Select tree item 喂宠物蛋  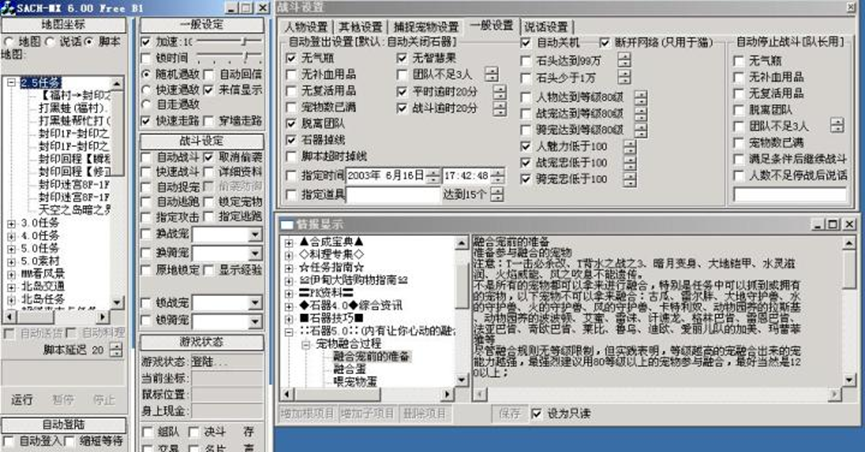355,381
